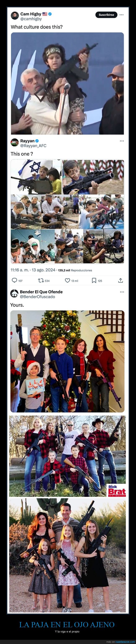This screenshot has height=644, width=136.
Task: Open the three-dot menu on Rayyan's tweet
Action: coord(122,141)
